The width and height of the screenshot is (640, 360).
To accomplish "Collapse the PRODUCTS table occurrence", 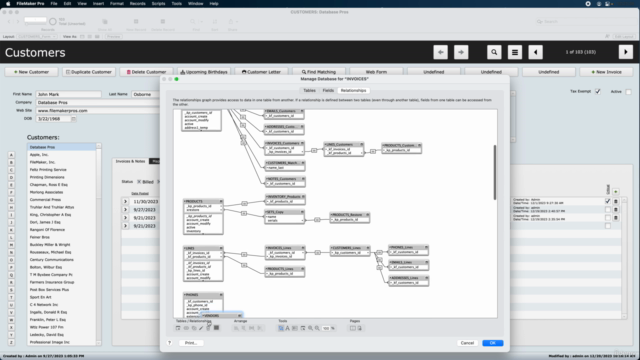I will [x=221, y=201].
